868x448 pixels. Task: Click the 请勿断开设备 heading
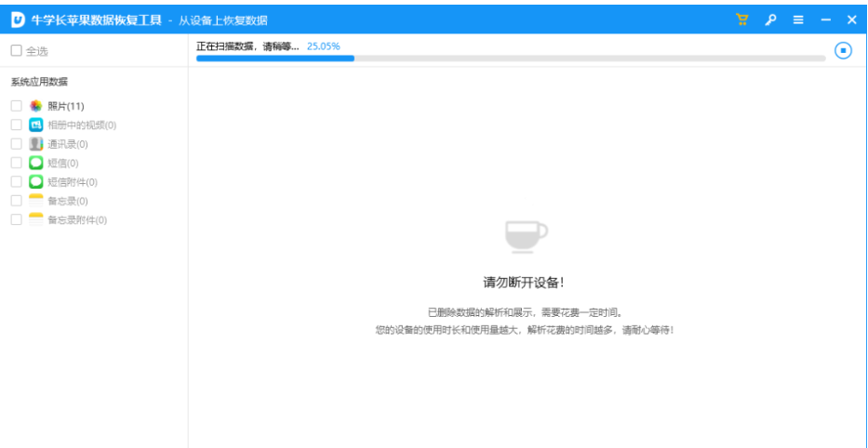tap(524, 283)
